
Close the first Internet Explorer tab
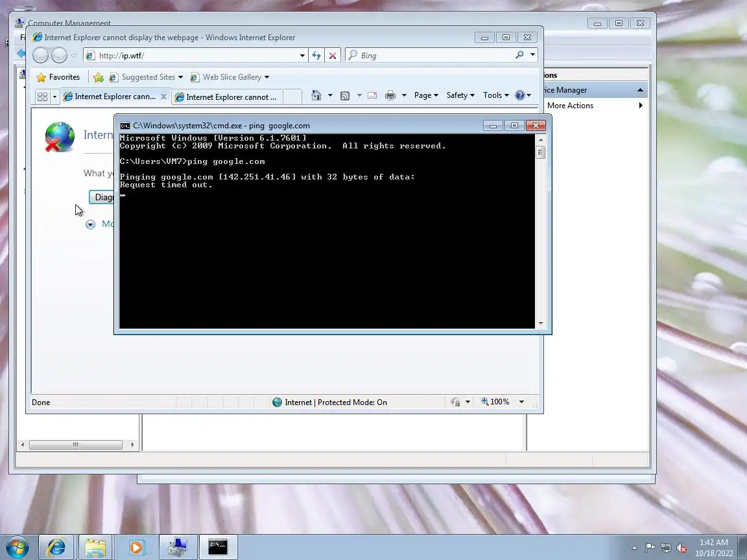(163, 97)
